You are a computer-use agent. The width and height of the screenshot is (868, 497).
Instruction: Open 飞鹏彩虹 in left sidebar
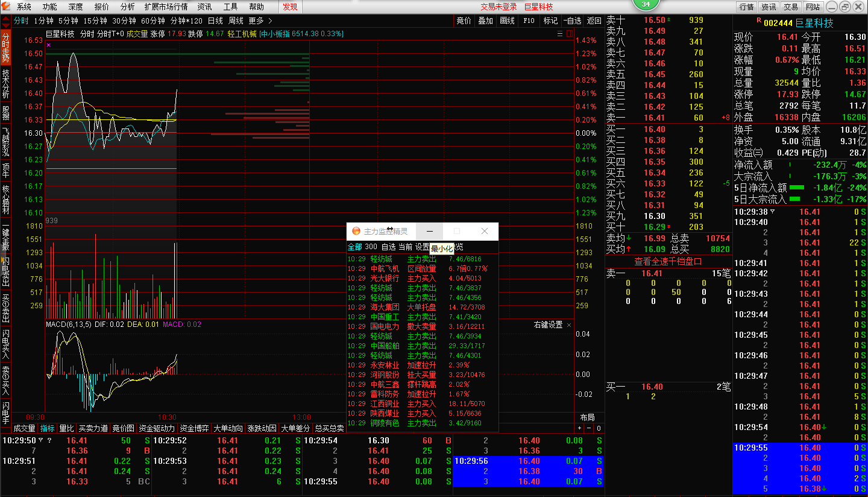coord(6,141)
